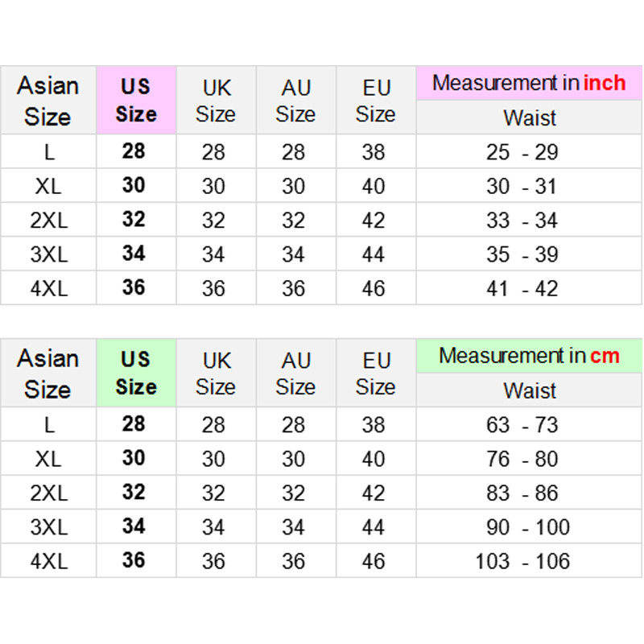Viewport: 644px width, 644px height.
Task: Select UK Size header in the cm table
Action: (215, 373)
